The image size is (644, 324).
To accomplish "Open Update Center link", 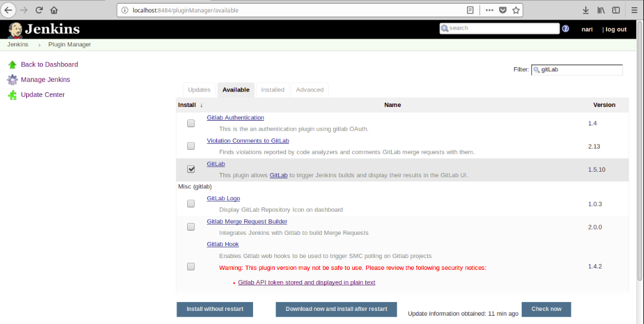I will pos(43,95).
